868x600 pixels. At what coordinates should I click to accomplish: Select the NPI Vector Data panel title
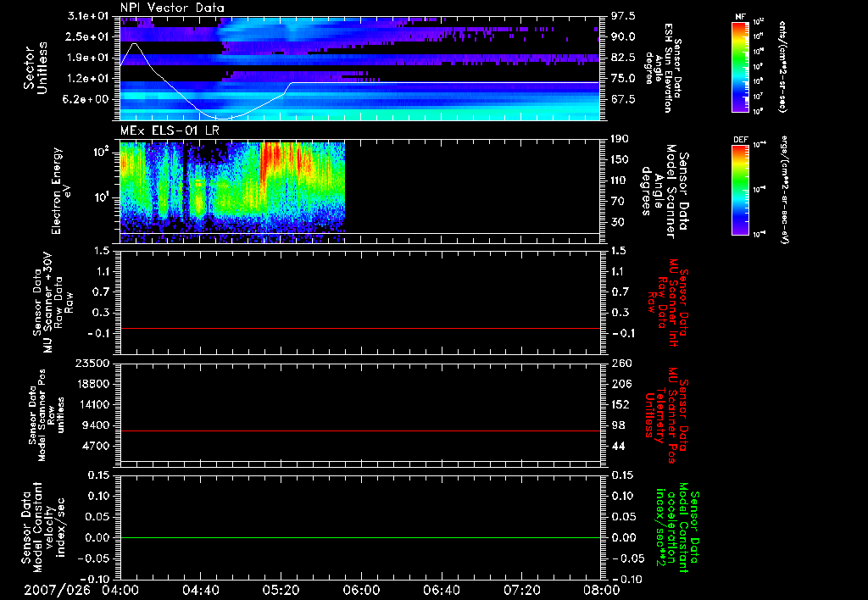coord(173,8)
